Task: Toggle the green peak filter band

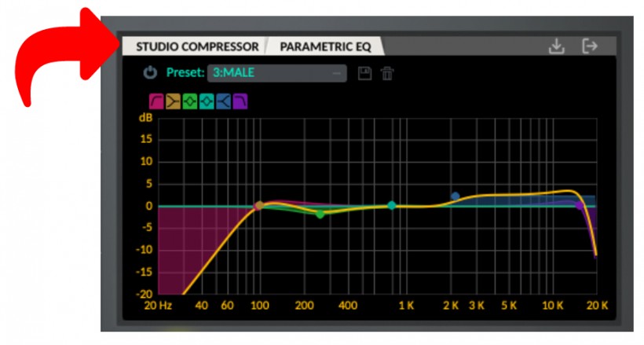Action: pyautogui.click(x=190, y=101)
